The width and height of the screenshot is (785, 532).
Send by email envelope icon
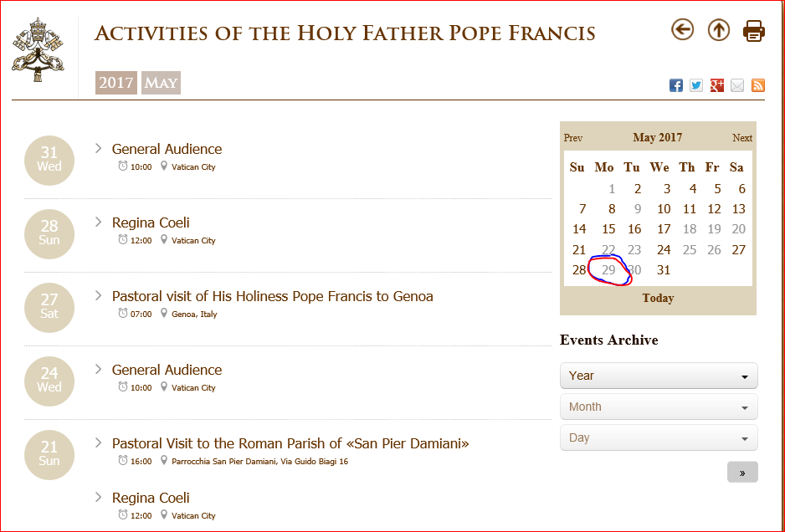click(737, 85)
